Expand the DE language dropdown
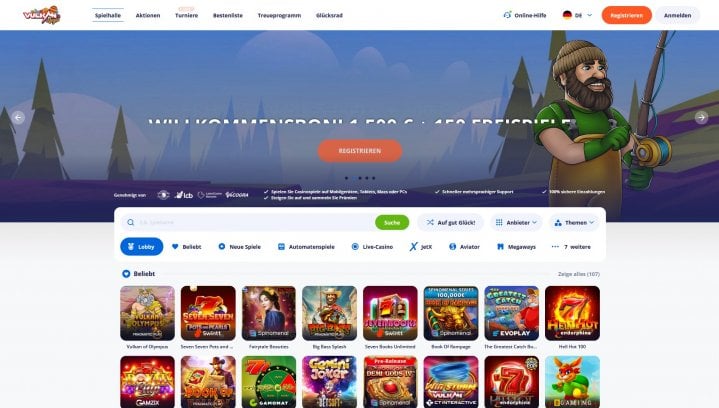This screenshot has height=408, width=719. click(577, 15)
